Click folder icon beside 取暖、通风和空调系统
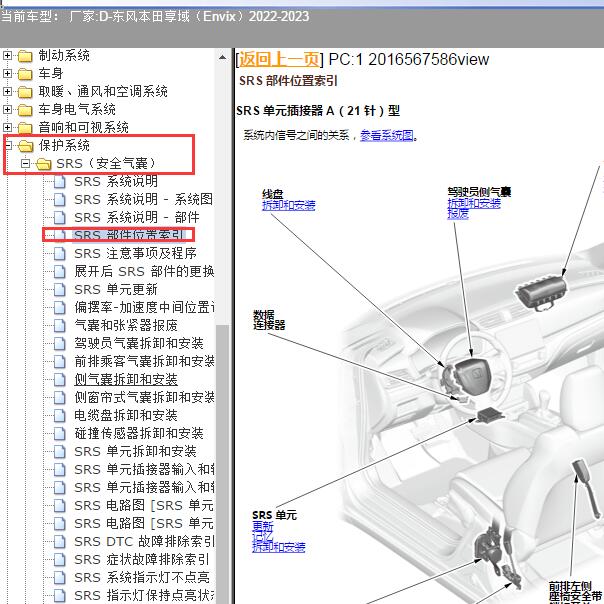This screenshot has height=604, width=604. tap(25, 92)
